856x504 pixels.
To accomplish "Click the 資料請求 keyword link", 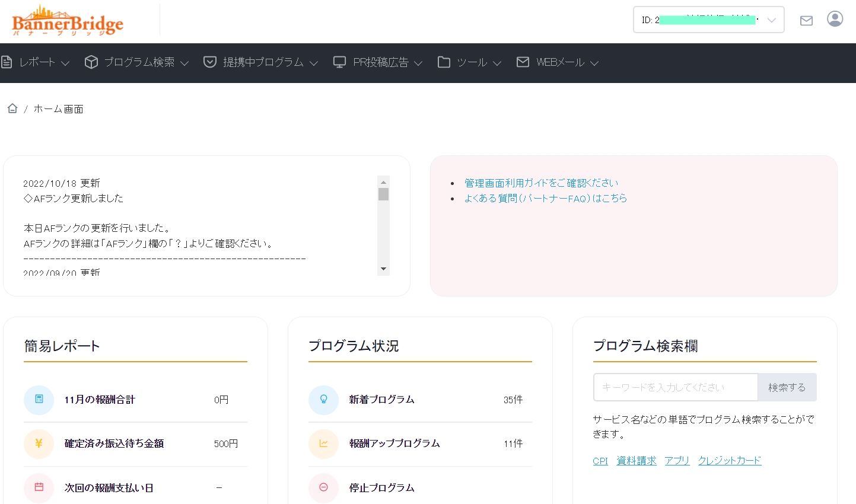I will tap(637, 461).
